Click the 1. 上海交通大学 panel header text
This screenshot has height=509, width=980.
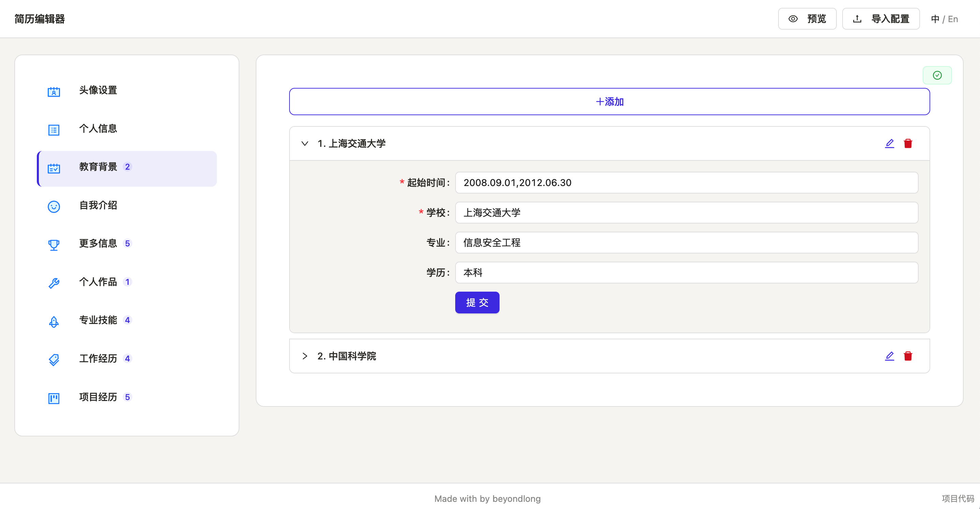352,143
